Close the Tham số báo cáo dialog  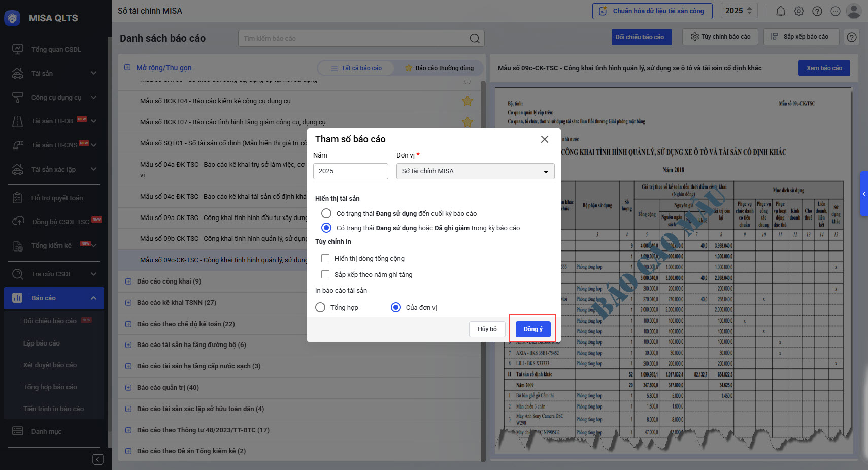click(545, 139)
